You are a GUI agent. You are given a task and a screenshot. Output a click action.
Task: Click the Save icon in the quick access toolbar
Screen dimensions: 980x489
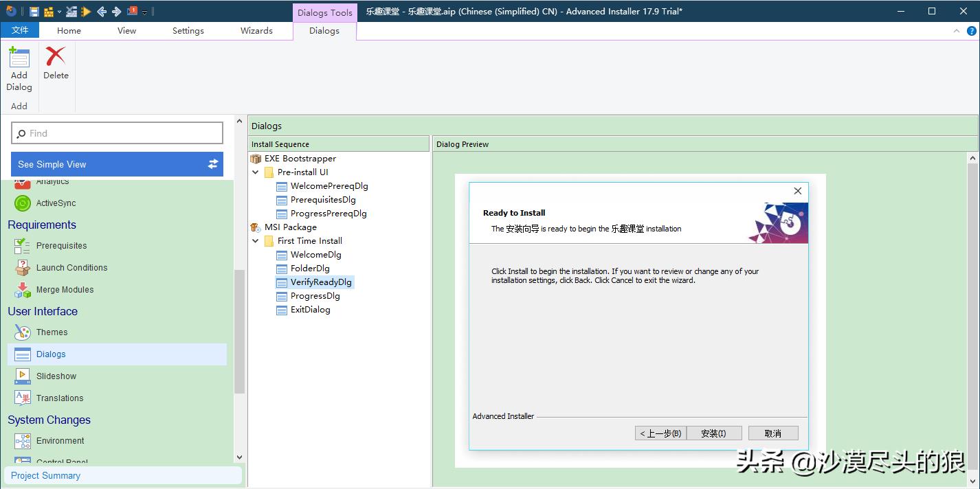click(x=34, y=12)
